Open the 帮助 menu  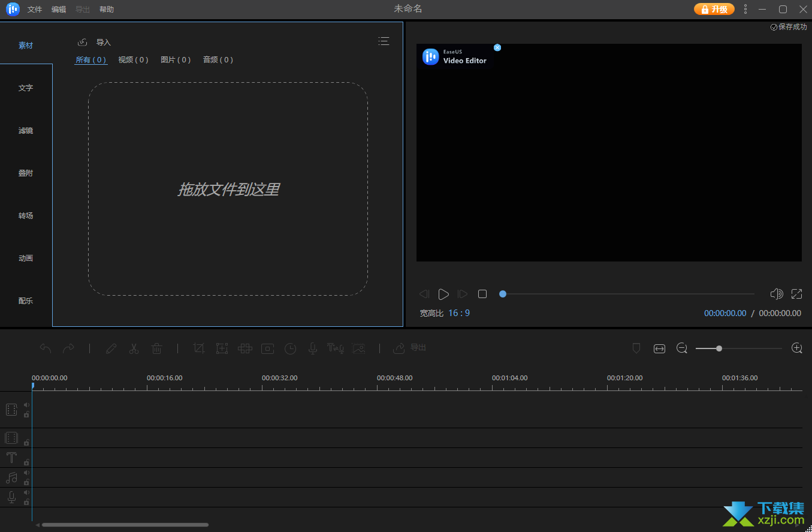tap(107, 10)
